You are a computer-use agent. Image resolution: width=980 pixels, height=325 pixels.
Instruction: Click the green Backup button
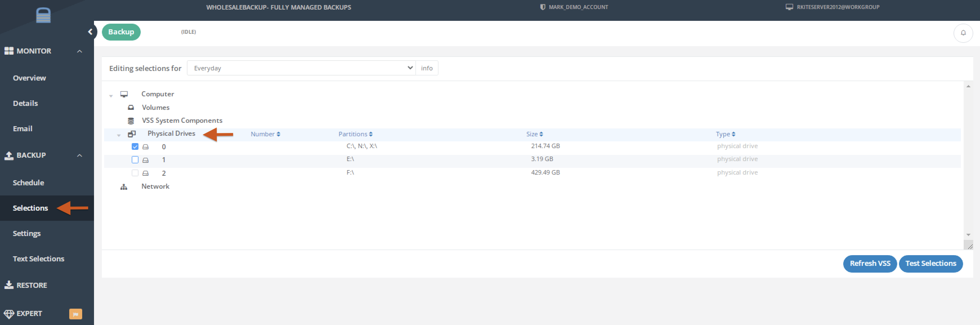click(121, 32)
